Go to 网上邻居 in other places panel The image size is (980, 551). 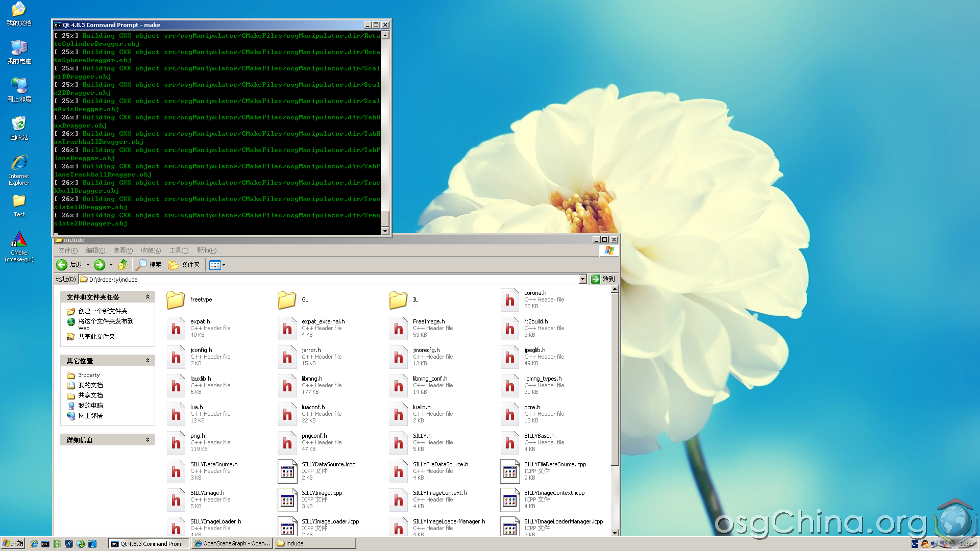[x=90, y=416]
